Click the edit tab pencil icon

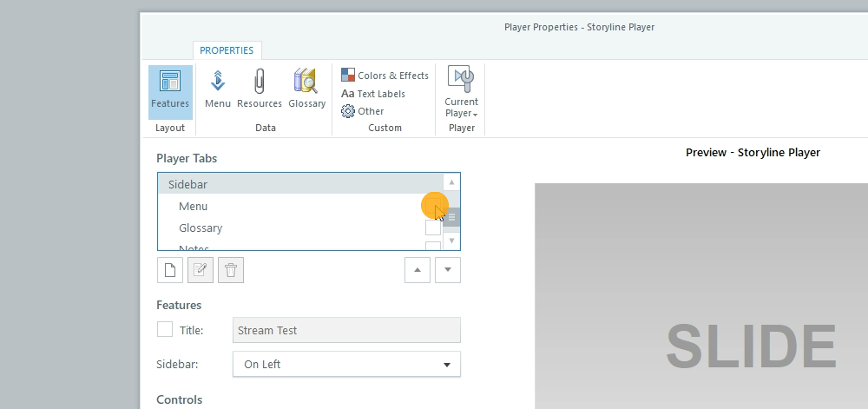click(x=201, y=270)
